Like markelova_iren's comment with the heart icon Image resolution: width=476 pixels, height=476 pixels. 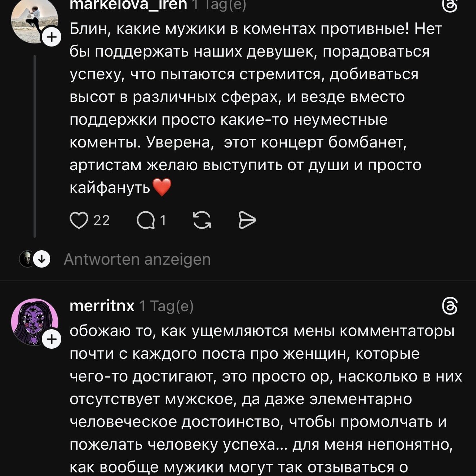[79, 220]
